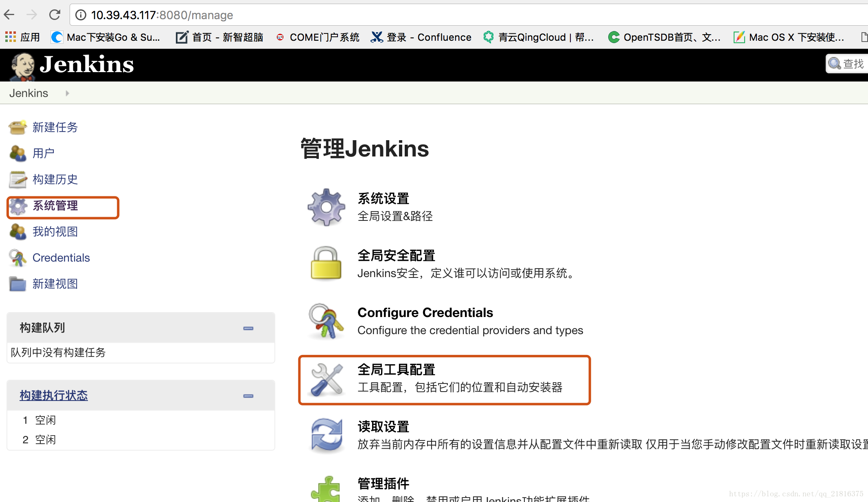Open Configure Credentials
The image size is (868, 502).
pyautogui.click(x=425, y=313)
